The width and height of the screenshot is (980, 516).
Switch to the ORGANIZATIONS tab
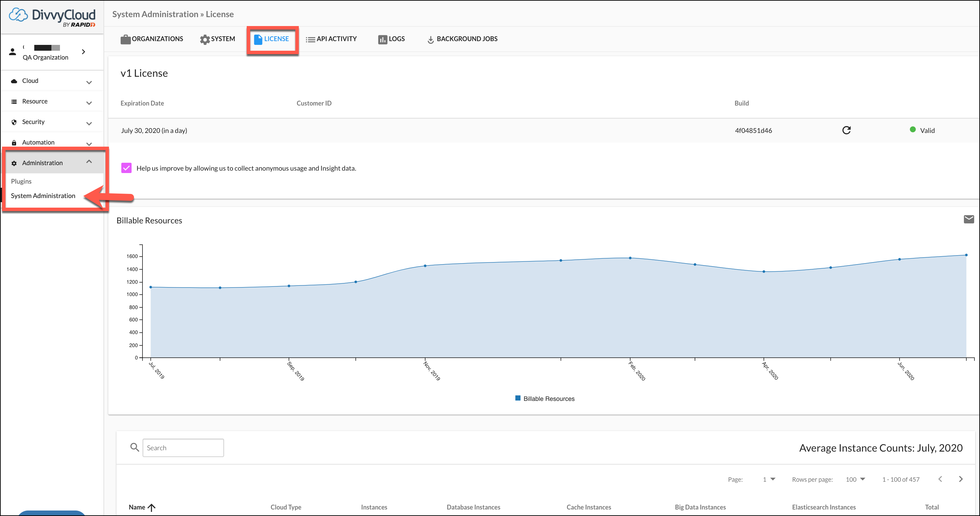coord(157,39)
